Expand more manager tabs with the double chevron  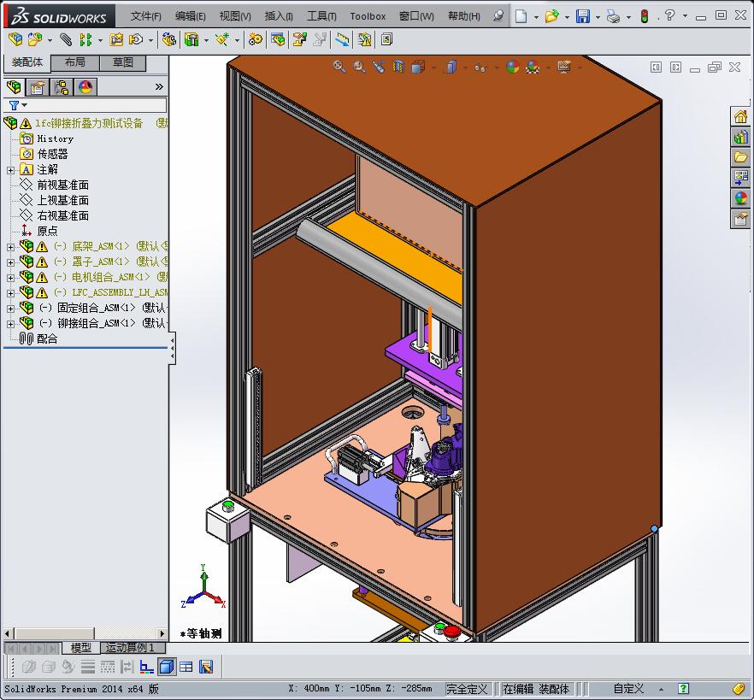click(159, 87)
